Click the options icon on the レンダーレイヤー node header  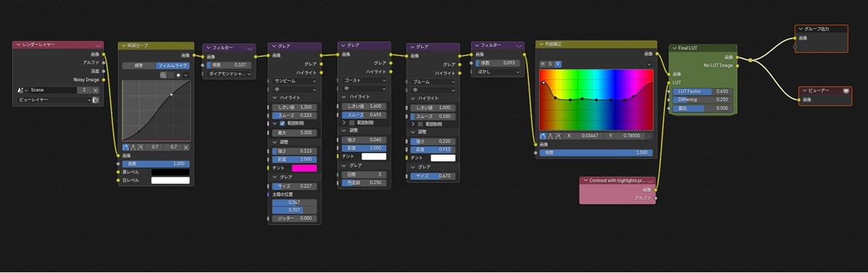[x=98, y=45]
